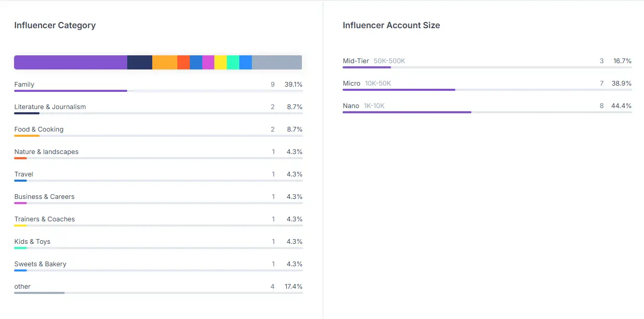Screen dimensions: 644x319
Task: Select the Trainers & Coaches label
Action: point(44,219)
